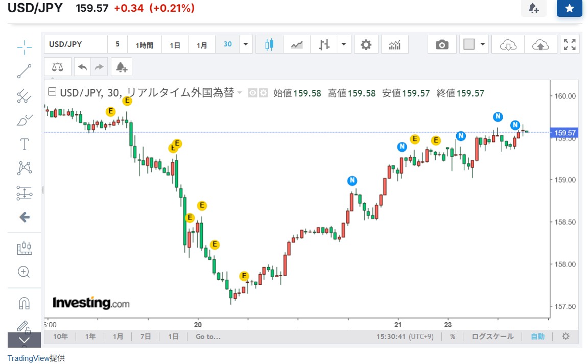Toggle auto scale (自動)

point(537,336)
